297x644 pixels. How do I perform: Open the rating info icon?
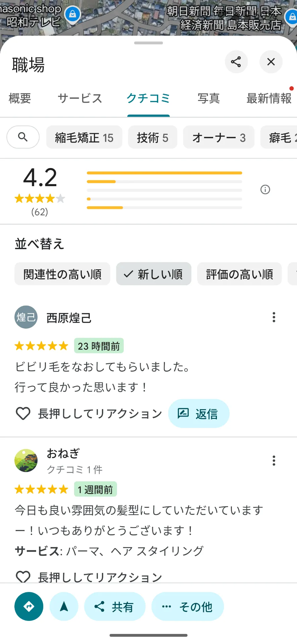pyautogui.click(x=265, y=190)
